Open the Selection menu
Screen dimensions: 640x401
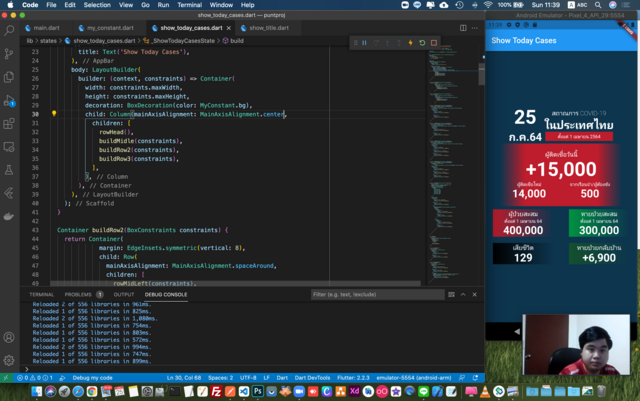(97, 5)
